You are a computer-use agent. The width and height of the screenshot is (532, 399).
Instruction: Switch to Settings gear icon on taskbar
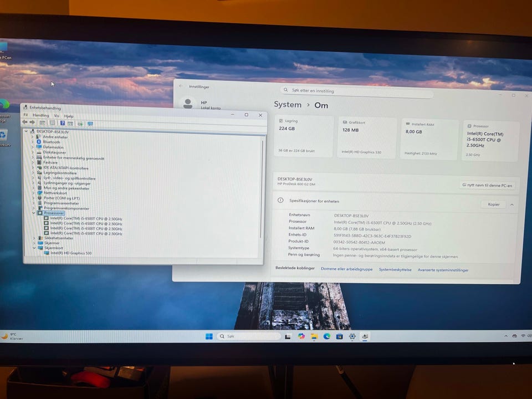click(x=352, y=336)
